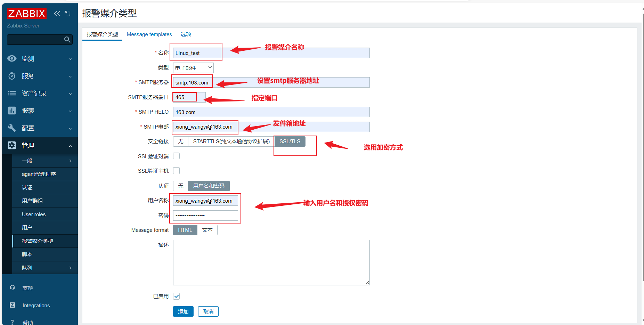This screenshot has width=644, height=325.
Task: Click the sidebar kiosk mode icon
Action: click(67, 14)
